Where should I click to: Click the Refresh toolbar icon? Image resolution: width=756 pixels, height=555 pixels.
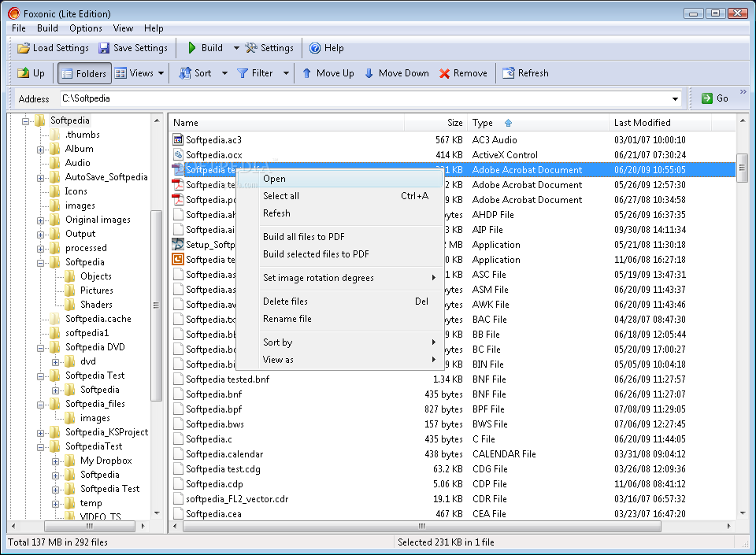(x=508, y=73)
